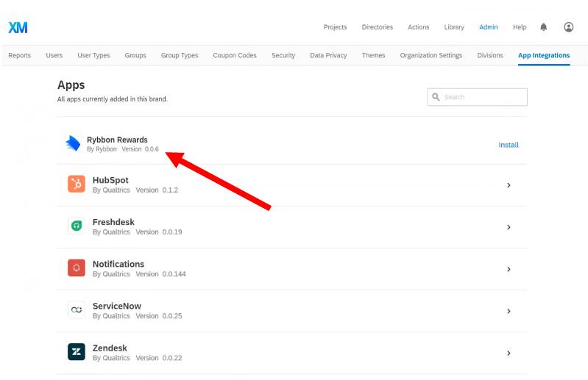Click the Freshdesk app name
Image resolution: width=588 pixels, height=380 pixels.
113,222
